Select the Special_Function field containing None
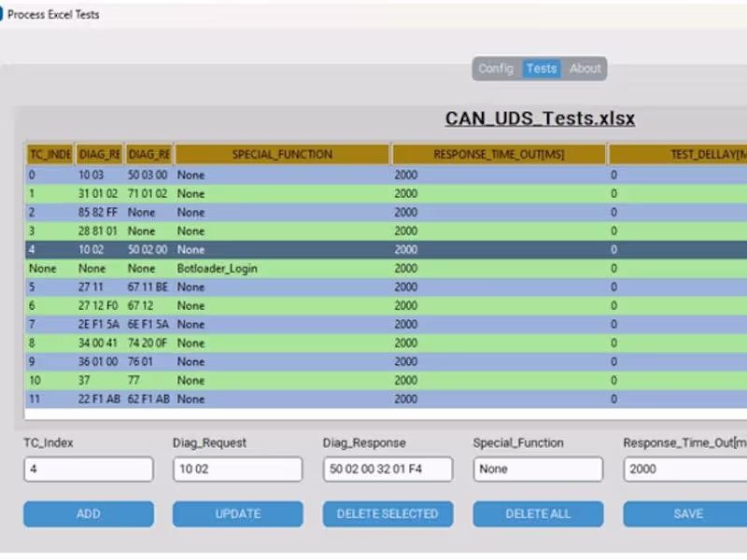The height and width of the screenshot is (560, 747). [x=538, y=469]
